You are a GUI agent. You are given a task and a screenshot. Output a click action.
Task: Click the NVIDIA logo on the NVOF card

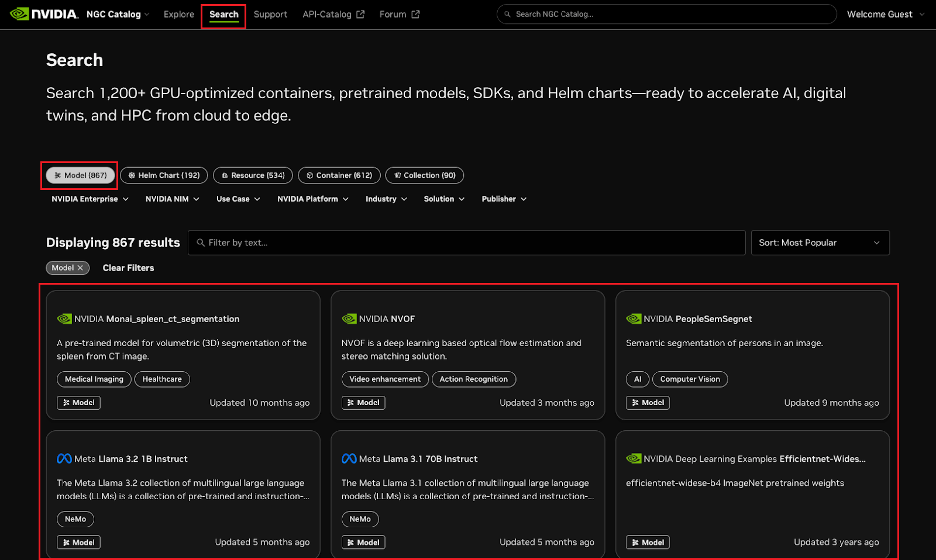point(349,319)
